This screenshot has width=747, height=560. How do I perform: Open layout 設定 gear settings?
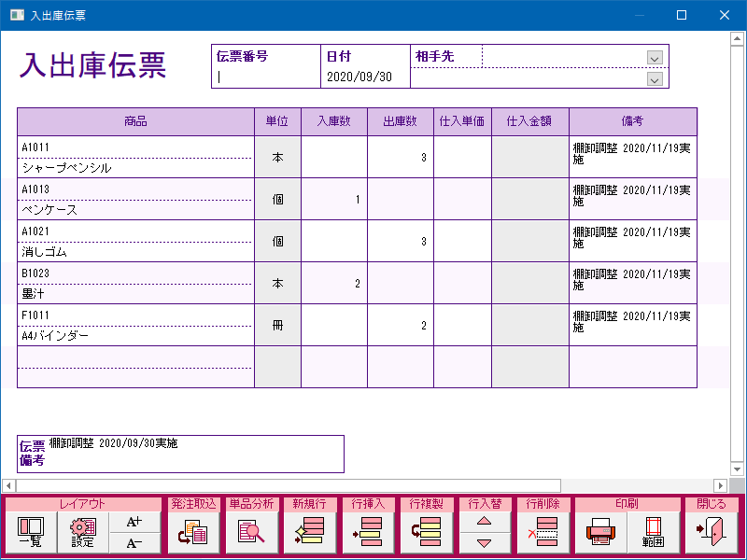tap(83, 533)
